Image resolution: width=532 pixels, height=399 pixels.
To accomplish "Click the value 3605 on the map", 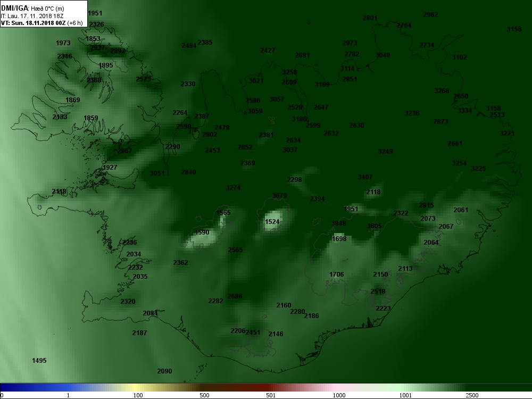I will [x=374, y=226].
